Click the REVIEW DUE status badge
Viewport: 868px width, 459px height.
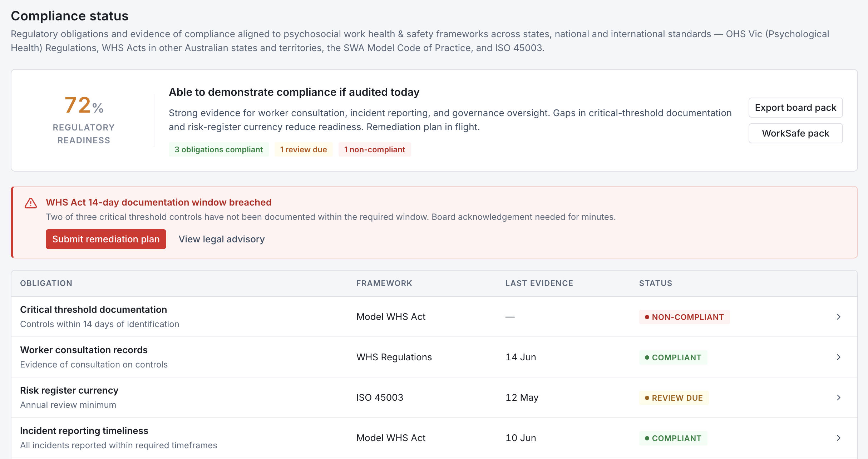point(674,398)
